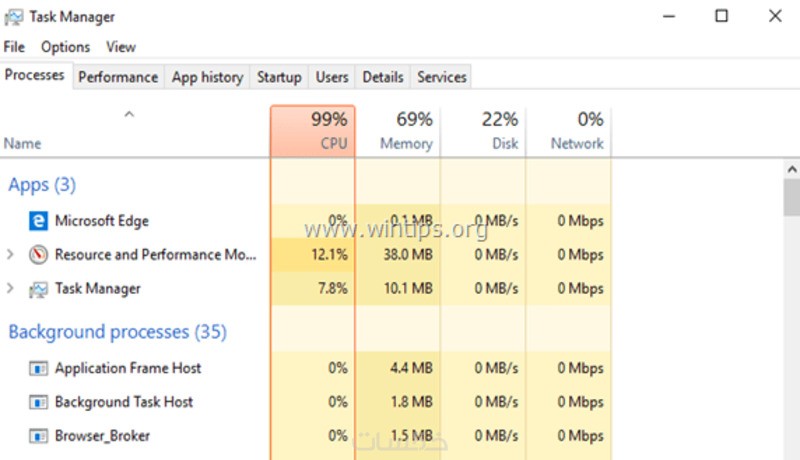Open the Services tab
Screen dimensions: 800x460
442,77
